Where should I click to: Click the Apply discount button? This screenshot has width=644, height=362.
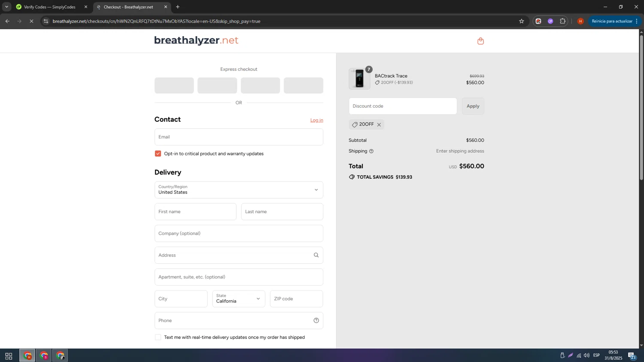473,106
